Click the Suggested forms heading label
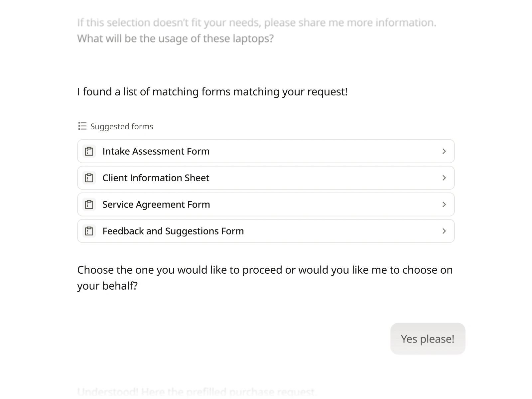Viewport: 532px width, 399px height. coord(122,126)
